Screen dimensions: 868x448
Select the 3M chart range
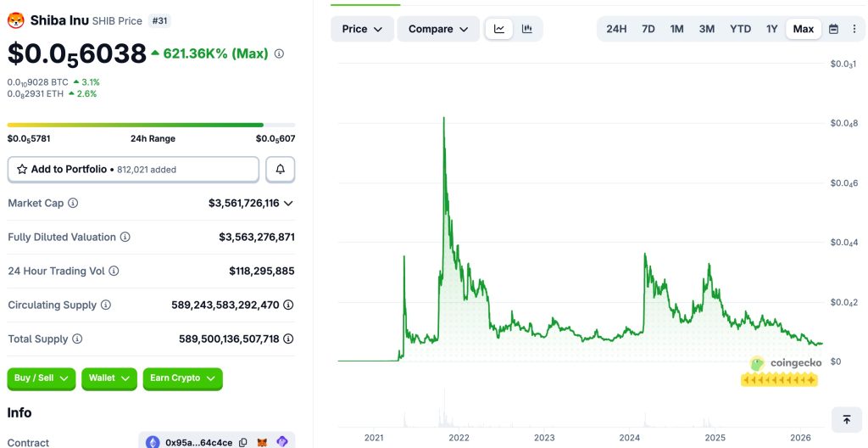[x=706, y=29]
